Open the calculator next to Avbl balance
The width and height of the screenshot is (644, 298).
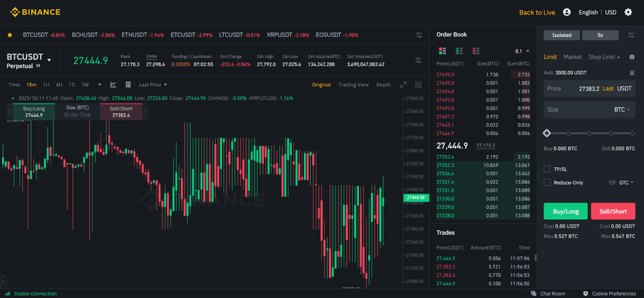point(632,72)
